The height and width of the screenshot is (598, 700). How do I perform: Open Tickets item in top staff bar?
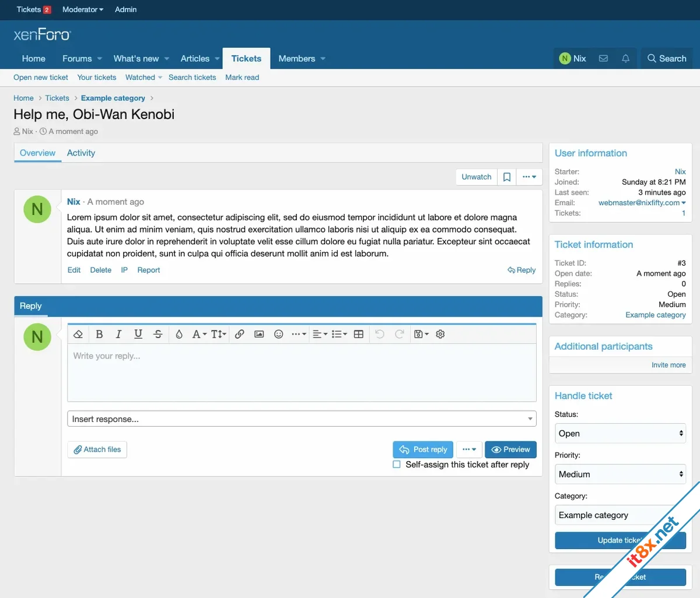pos(34,9)
